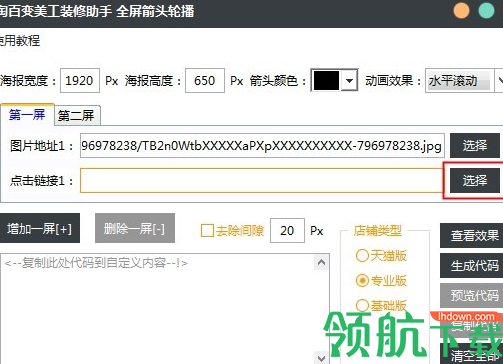Click the 海报宽度 field showing 1920

pyautogui.click(x=80, y=80)
